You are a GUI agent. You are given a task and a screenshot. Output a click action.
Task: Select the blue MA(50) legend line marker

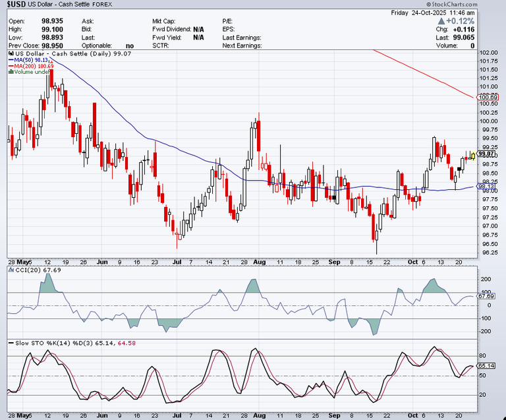pyautogui.click(x=11, y=59)
